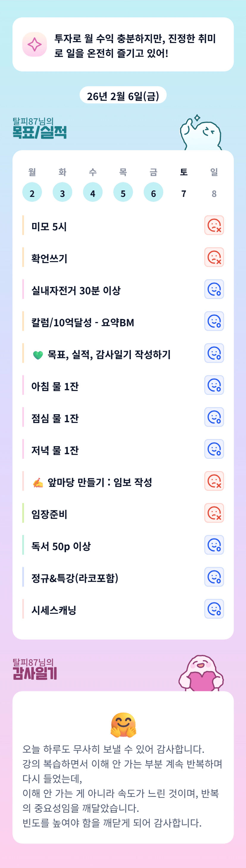Toggle status face for 미모 5시
Viewport: 246px width, 868px height.
click(x=214, y=225)
